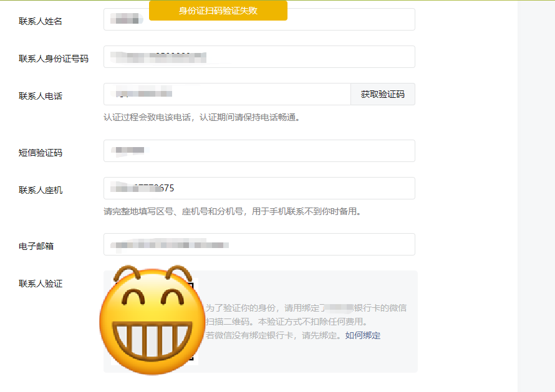Click the 电子邮箱 label
The image size is (555, 392).
click(36, 246)
